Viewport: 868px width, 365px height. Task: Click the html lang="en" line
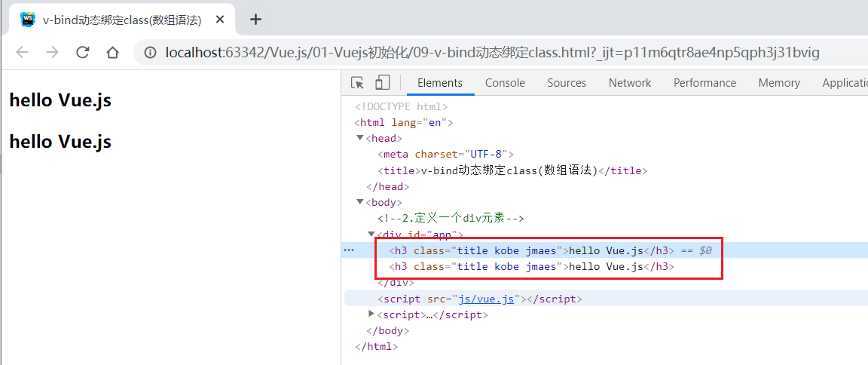[x=404, y=122]
